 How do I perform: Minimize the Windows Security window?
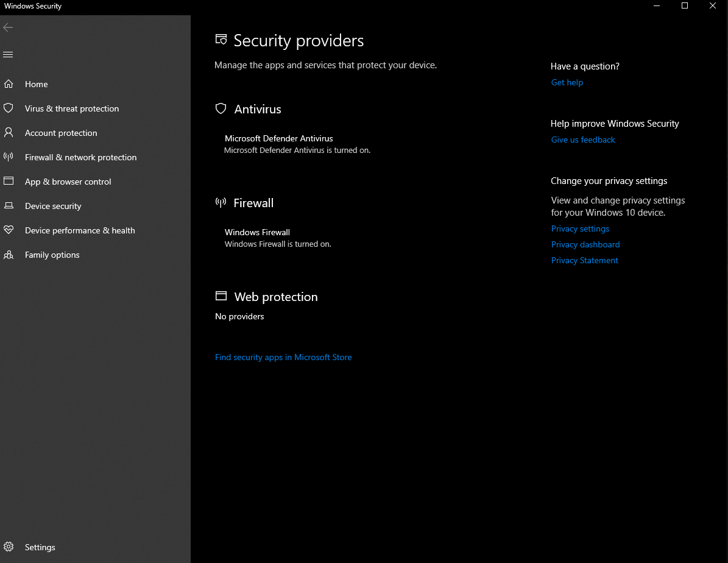[x=657, y=6]
